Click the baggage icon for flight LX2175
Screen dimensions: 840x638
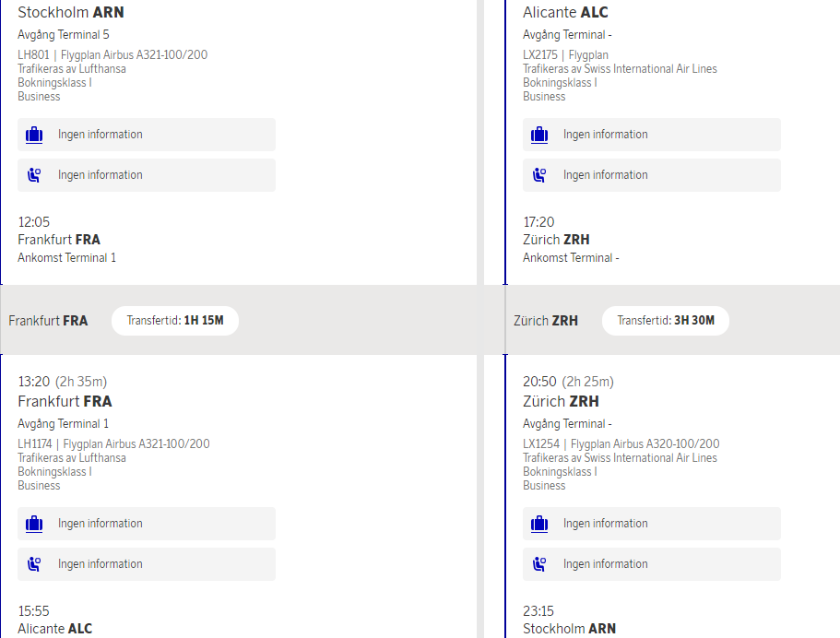pos(539,135)
